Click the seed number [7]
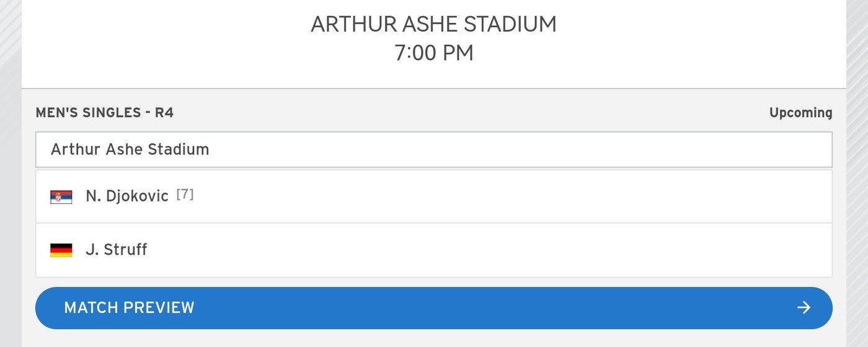 point(185,195)
